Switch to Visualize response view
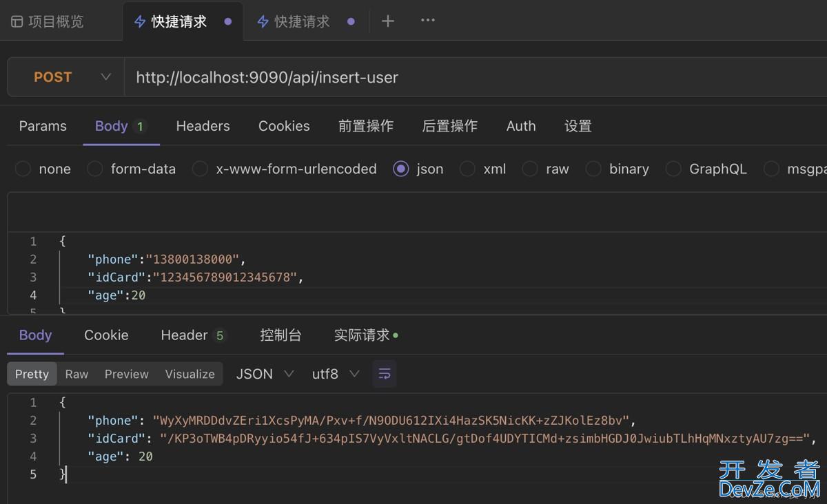827x504 pixels. point(190,374)
